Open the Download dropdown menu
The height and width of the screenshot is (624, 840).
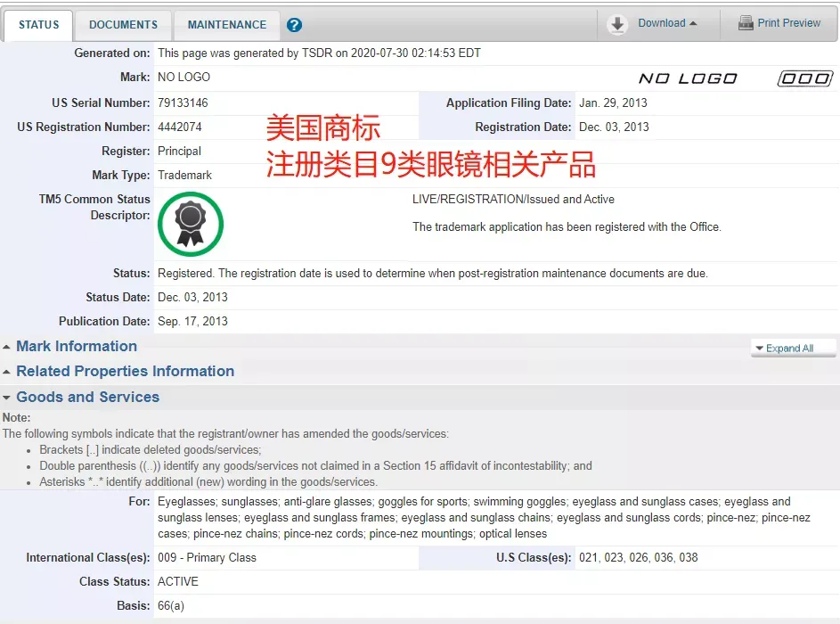tap(667, 23)
